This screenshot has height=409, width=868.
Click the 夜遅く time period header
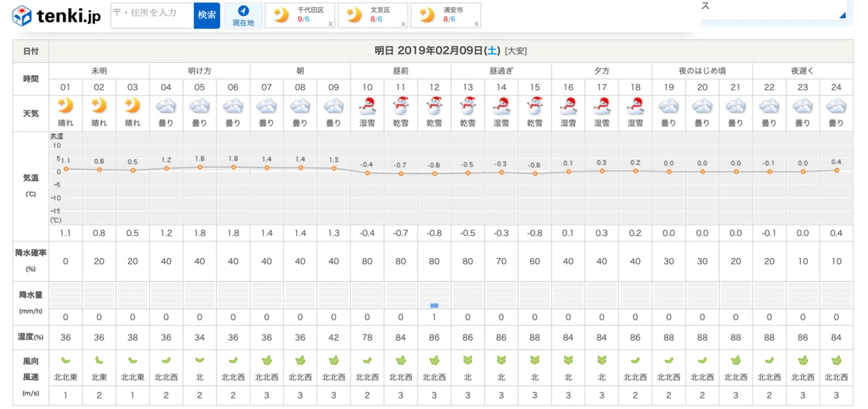point(803,71)
